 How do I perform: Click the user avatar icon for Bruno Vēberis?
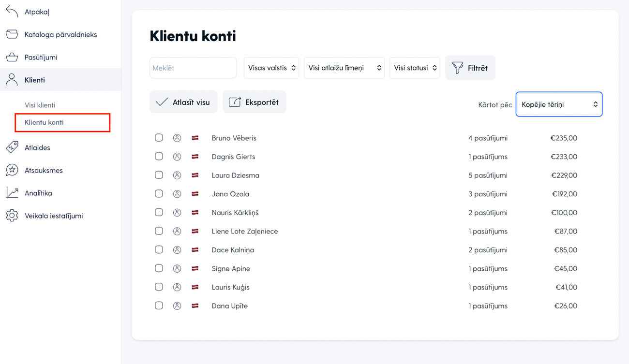point(177,138)
